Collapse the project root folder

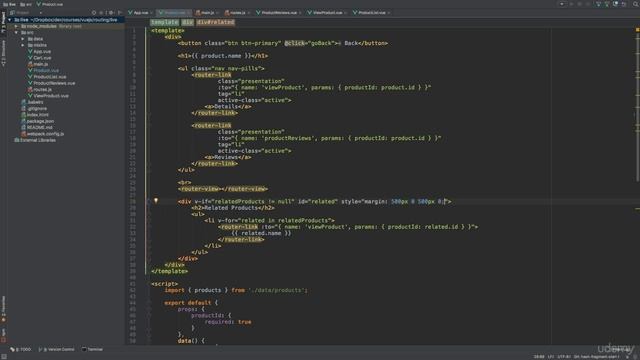point(10,20)
